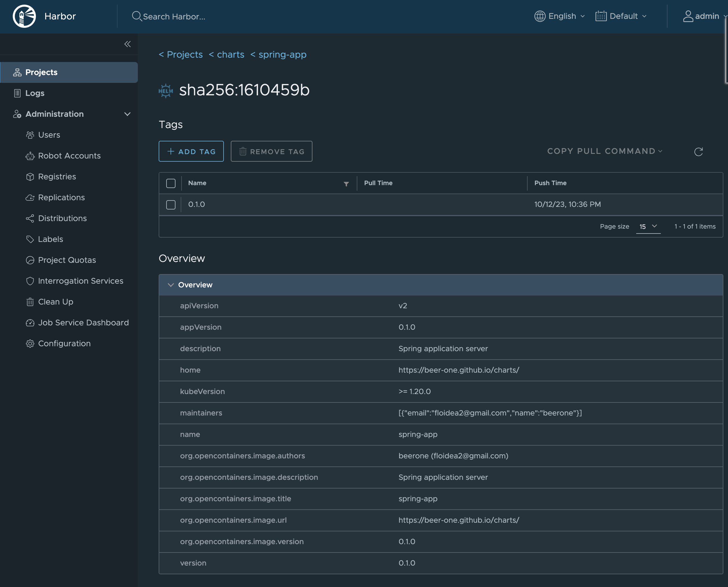The width and height of the screenshot is (728, 587).
Task: Click the Robot Accounts robot icon
Action: click(30, 156)
